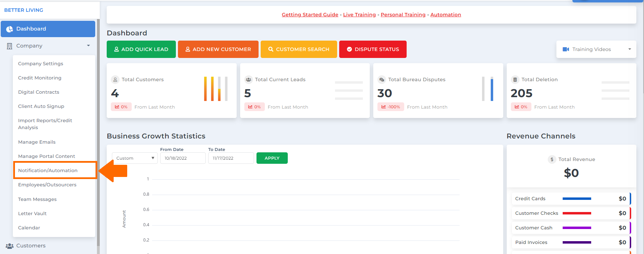
Task: Open Import Reports/Credit Analysis
Action: 45,124
